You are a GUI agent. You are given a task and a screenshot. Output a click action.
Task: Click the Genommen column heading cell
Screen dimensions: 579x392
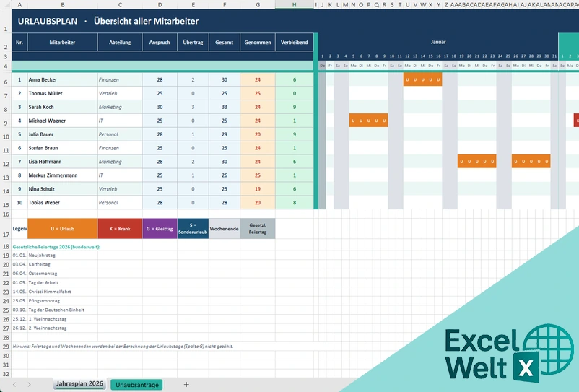258,43
